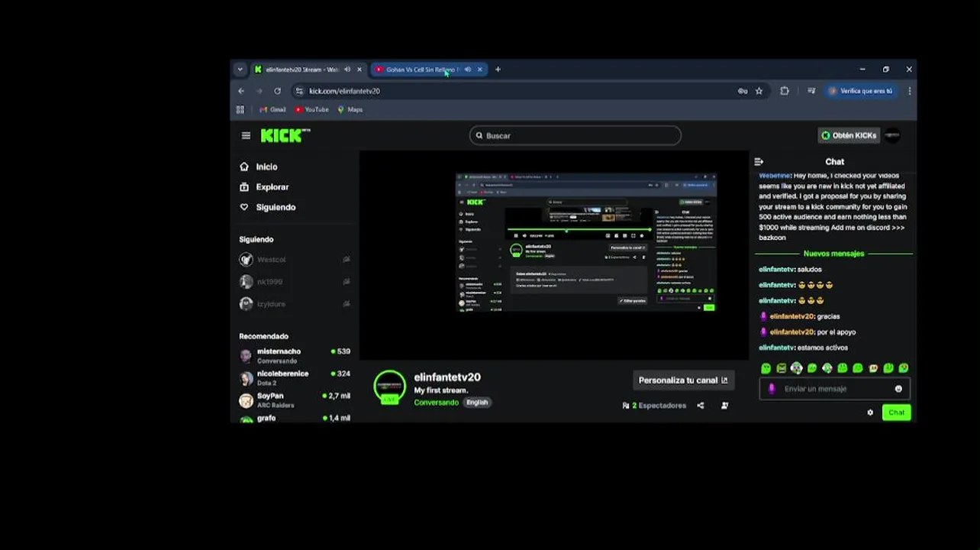Image resolution: width=980 pixels, height=550 pixels.
Task: Switch to Gohan Vs Cell YouTube tab
Action: [x=420, y=70]
